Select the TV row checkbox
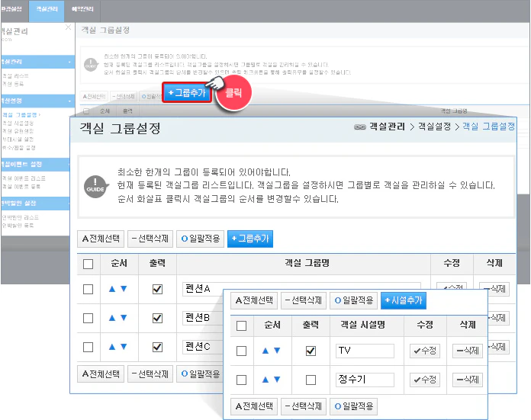 pyautogui.click(x=241, y=351)
